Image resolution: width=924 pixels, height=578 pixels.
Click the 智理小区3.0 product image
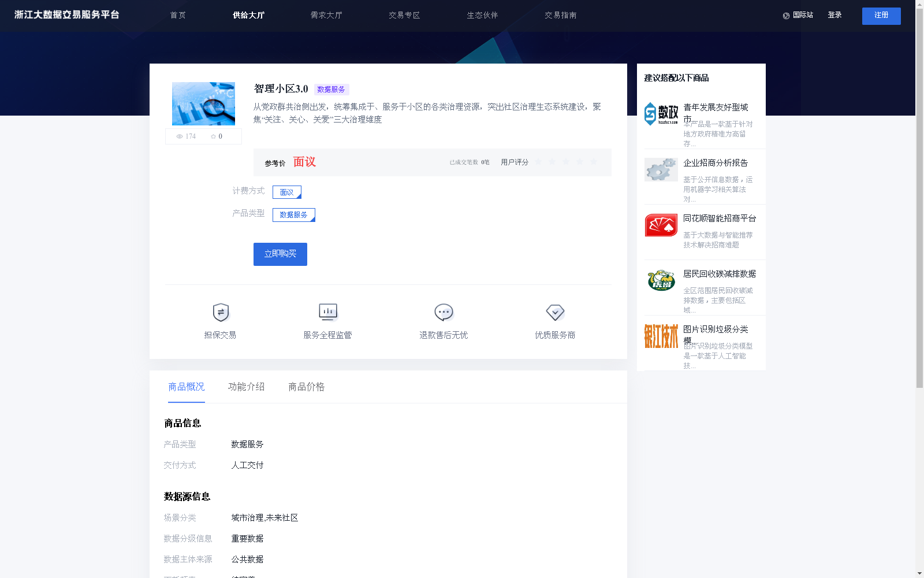click(203, 103)
